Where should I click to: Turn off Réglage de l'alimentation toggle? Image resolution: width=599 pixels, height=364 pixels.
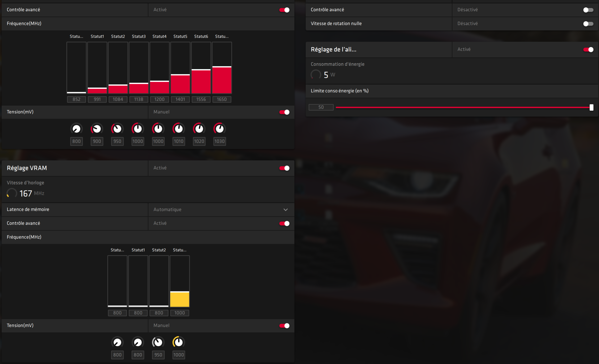(x=588, y=49)
